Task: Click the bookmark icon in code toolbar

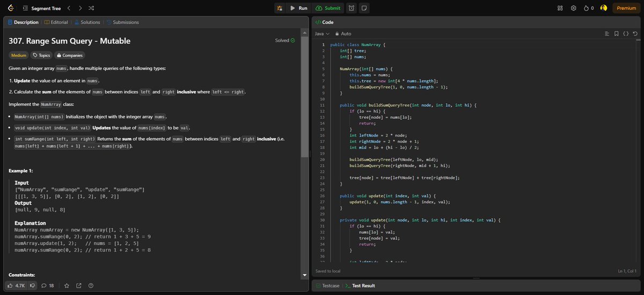Action: (617, 33)
